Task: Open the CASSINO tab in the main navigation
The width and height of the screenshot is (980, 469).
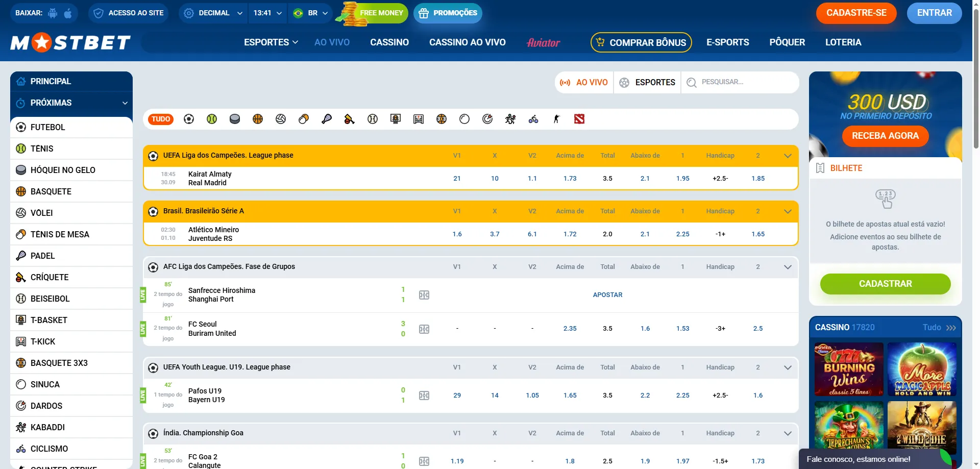Action: 389,42
